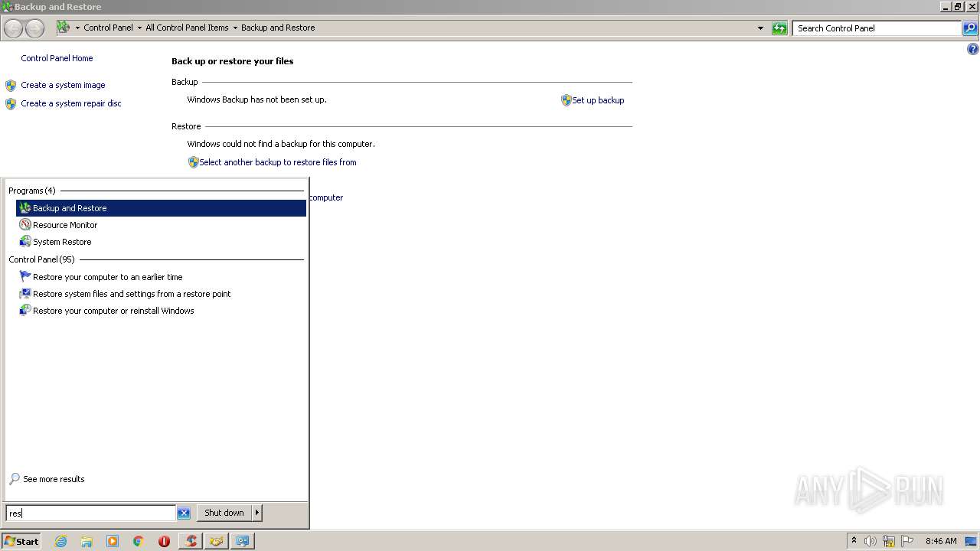Image resolution: width=980 pixels, height=551 pixels.
Task: Open the address bar history dropdown
Action: 760,28
